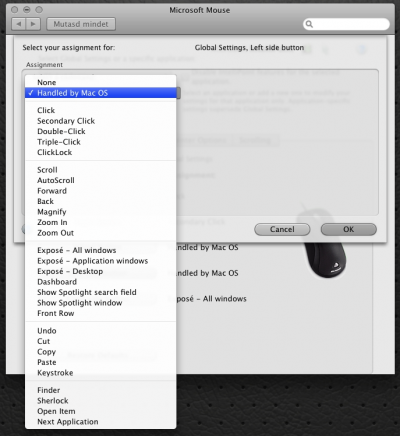The image size is (400, 436).
Task: Select Scroll menu item
Action: tap(100, 170)
